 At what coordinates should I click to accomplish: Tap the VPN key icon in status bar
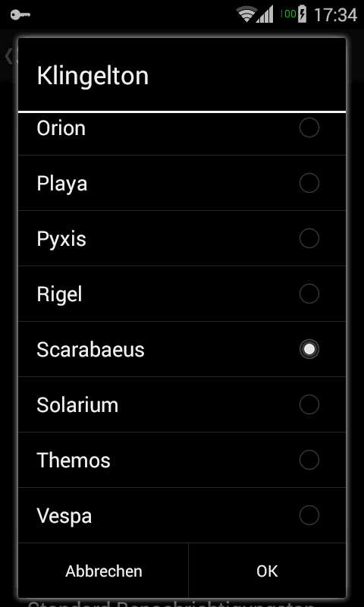coord(20,15)
